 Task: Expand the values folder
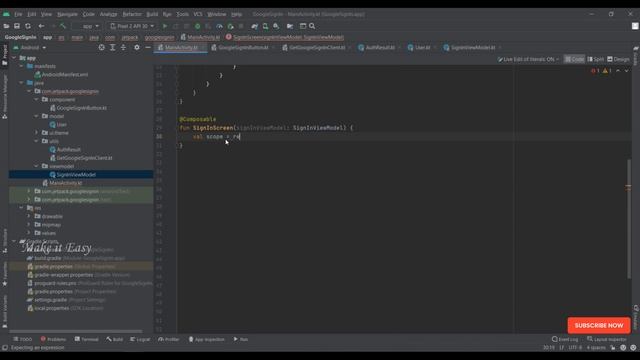point(29,233)
